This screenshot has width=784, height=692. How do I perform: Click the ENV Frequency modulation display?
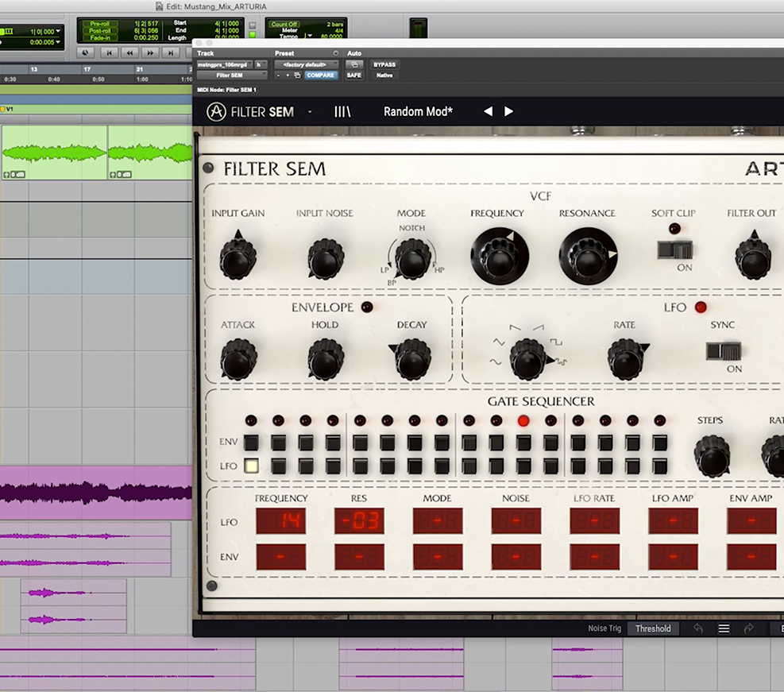tap(280, 556)
